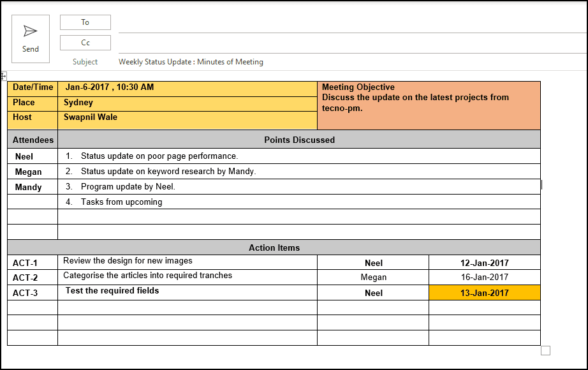The height and width of the screenshot is (370, 588).
Task: Click the Points Discussed header cell
Action: (x=298, y=140)
